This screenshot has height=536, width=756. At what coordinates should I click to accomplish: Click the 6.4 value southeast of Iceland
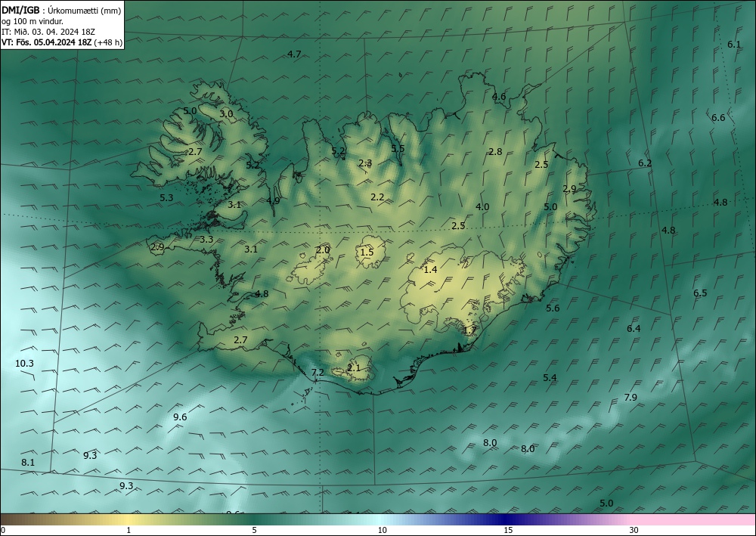tap(634, 329)
